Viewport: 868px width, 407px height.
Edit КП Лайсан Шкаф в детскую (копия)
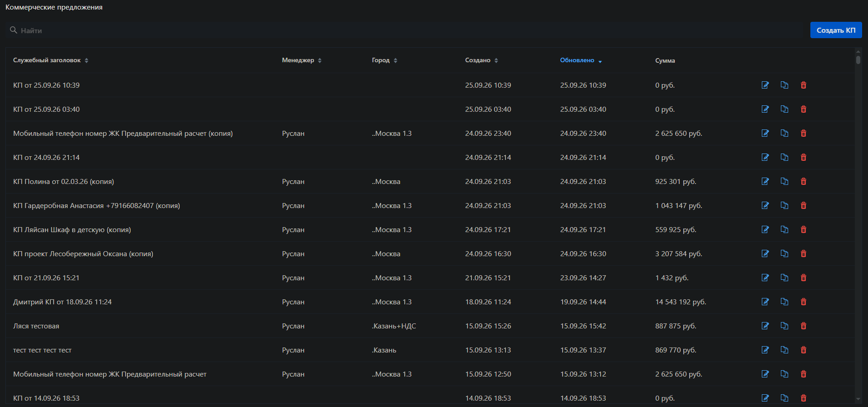tap(765, 229)
